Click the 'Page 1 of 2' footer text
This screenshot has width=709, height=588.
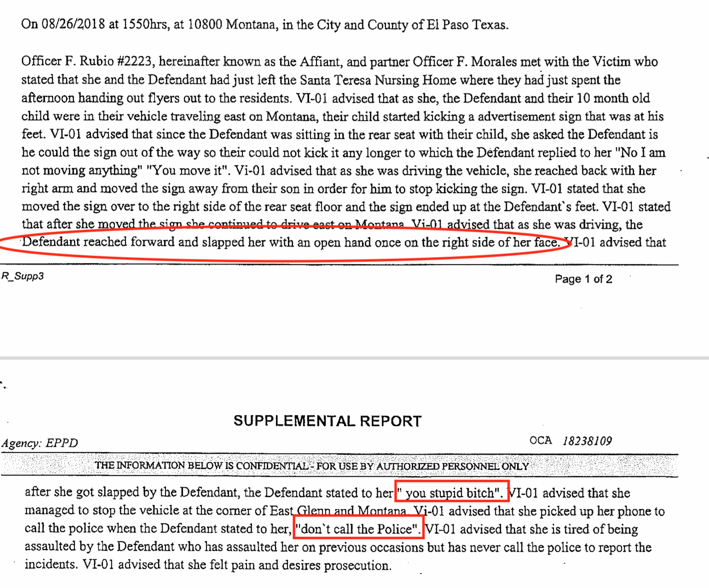(x=583, y=279)
